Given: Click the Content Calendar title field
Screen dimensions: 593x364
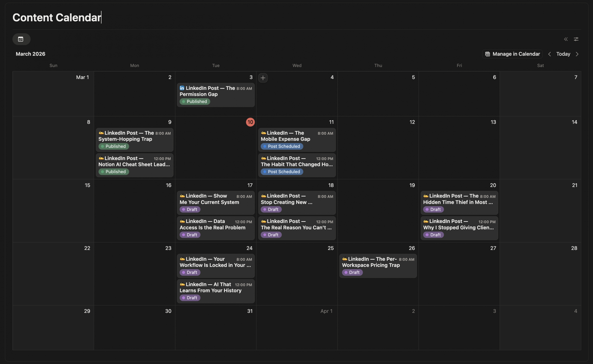Looking at the screenshot, I should point(57,17).
